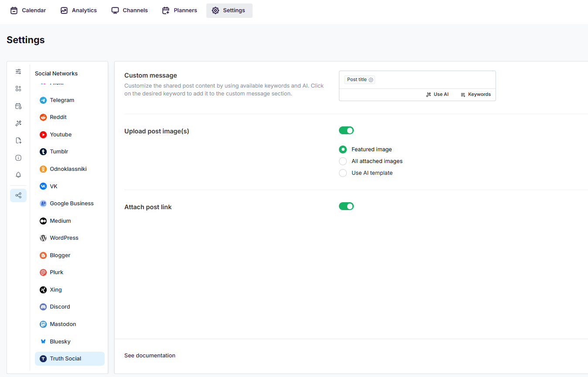Choose the Use AI template radio button
Viewport: 588px width, 377px height.
pyautogui.click(x=343, y=173)
